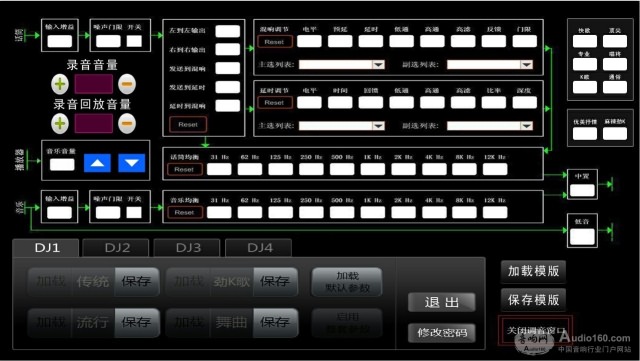Switch to the DJ2 tab
This screenshot has width=640, height=361.
coord(116,248)
